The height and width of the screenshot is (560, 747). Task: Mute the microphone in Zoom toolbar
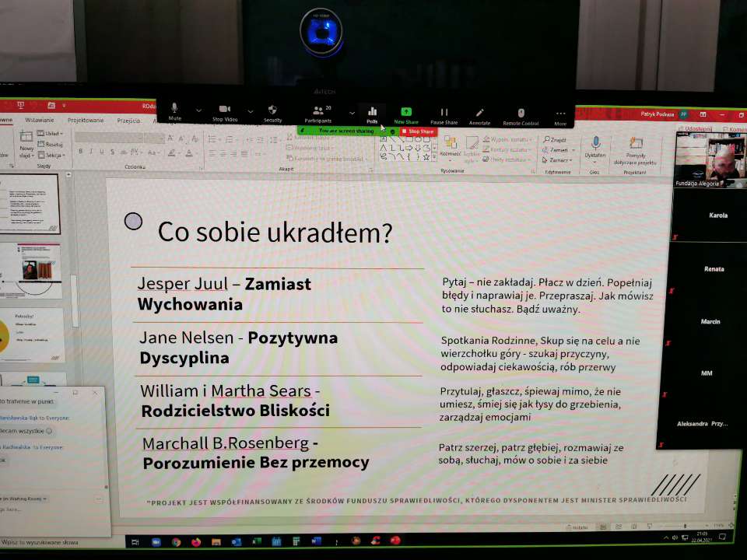point(174,113)
